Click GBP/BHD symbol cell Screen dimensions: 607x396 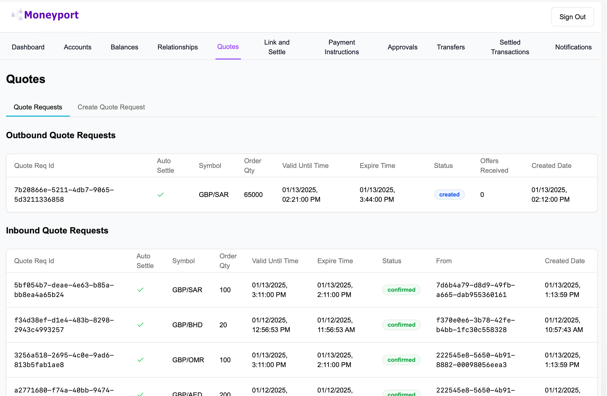187,325
